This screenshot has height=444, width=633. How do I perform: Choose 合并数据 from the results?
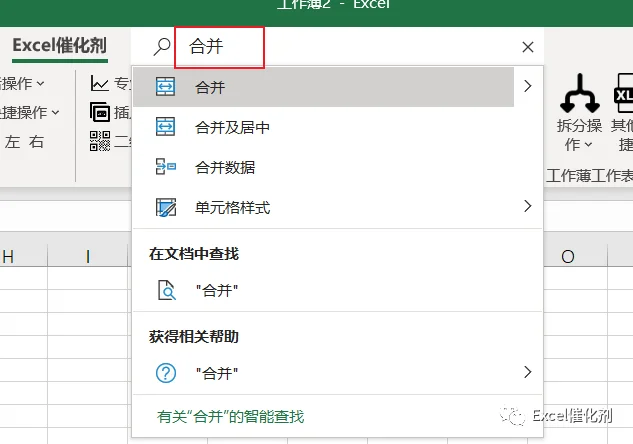click(x=337, y=167)
